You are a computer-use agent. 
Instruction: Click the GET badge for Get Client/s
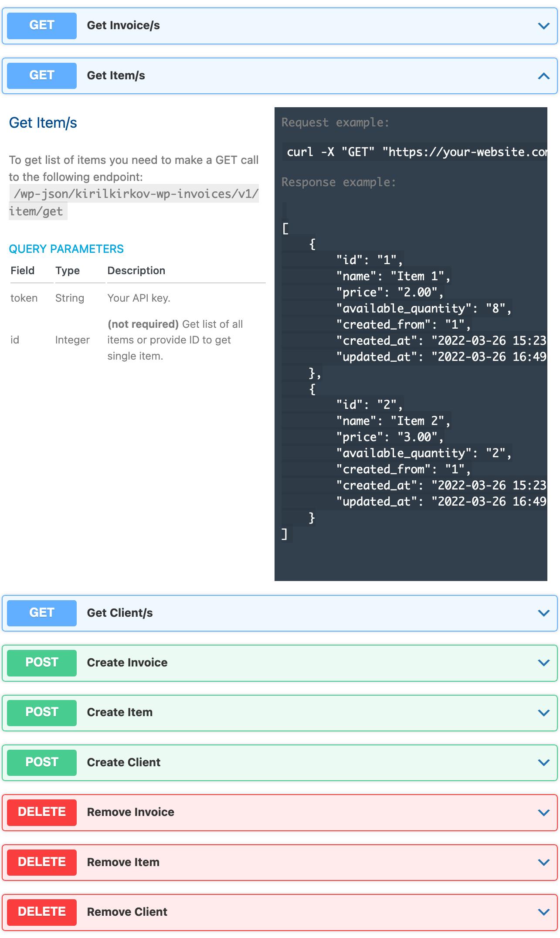tap(42, 613)
